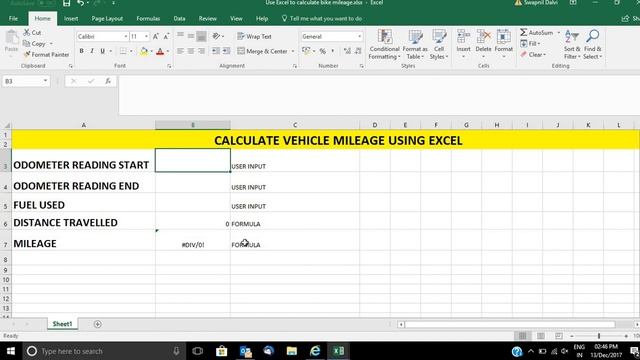Click the Delete cells icon
The width and height of the screenshot is (640, 360).
coord(483,37)
